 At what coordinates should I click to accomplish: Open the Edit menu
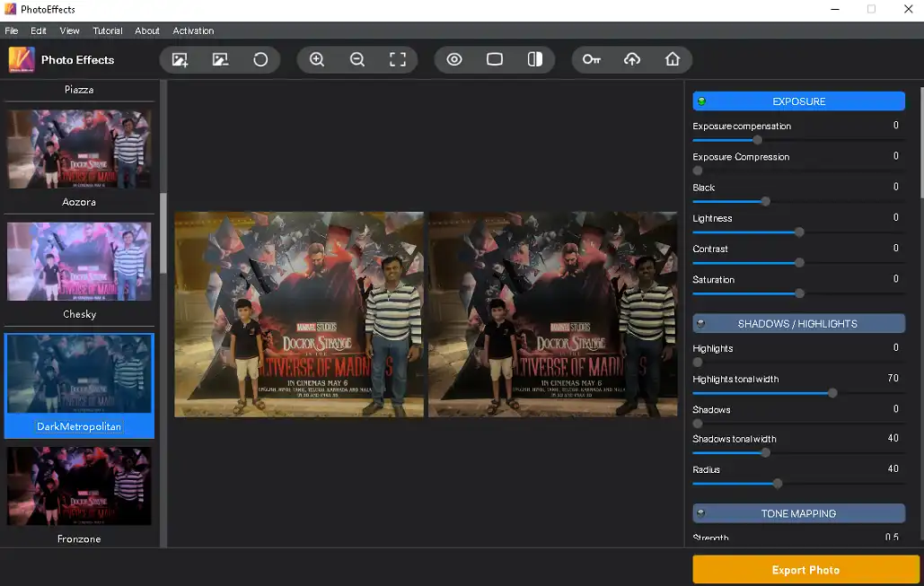pos(39,31)
